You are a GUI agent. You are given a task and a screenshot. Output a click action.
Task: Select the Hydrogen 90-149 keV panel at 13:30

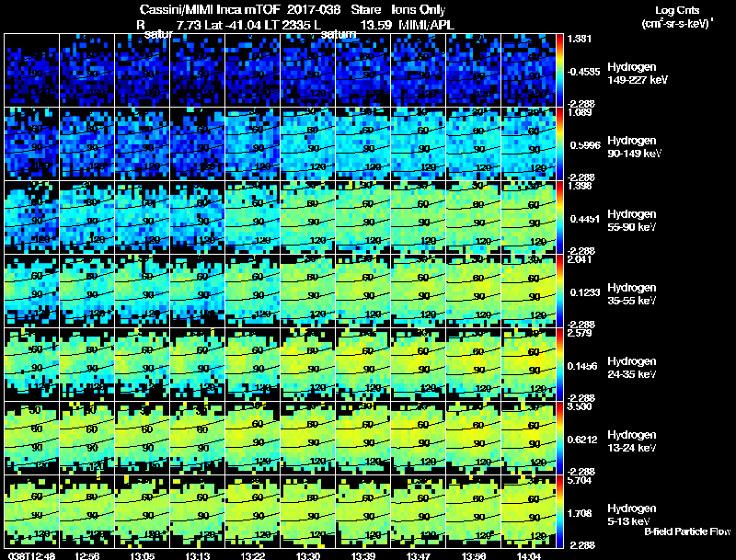coord(308,144)
